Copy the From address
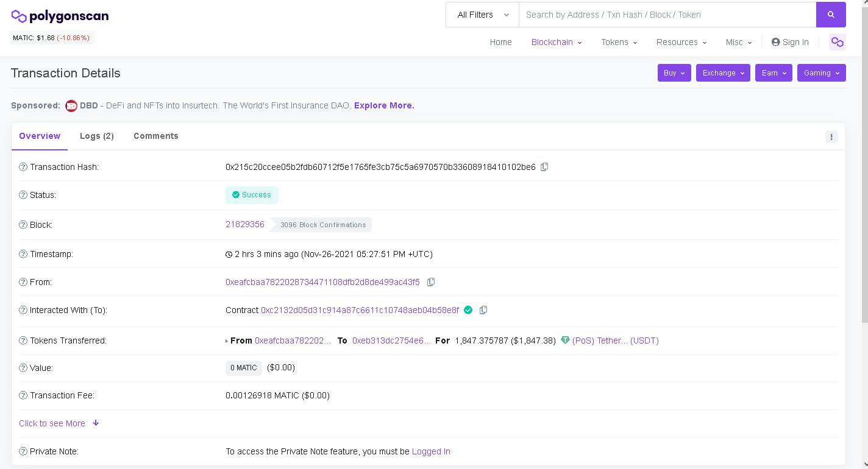The width and height of the screenshot is (868, 469). pyautogui.click(x=432, y=282)
